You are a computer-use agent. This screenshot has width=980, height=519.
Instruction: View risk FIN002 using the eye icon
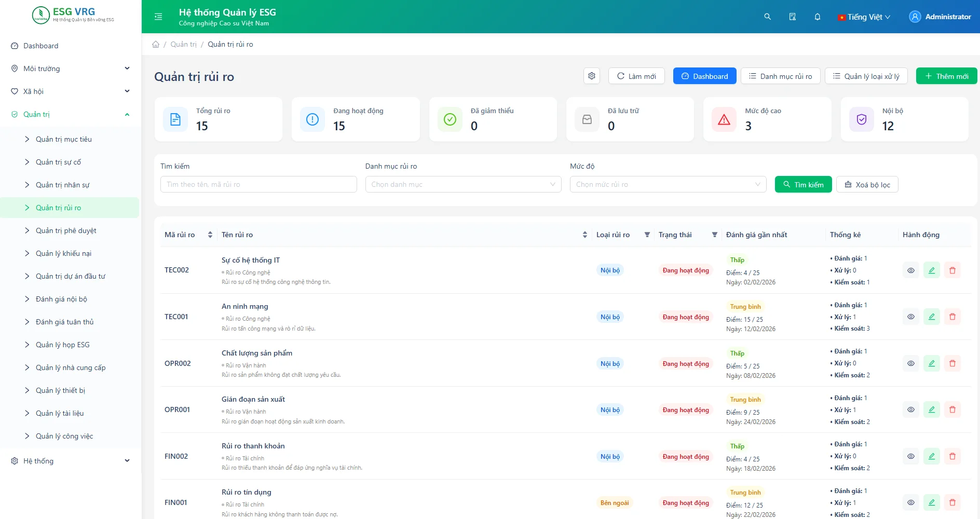911,456
